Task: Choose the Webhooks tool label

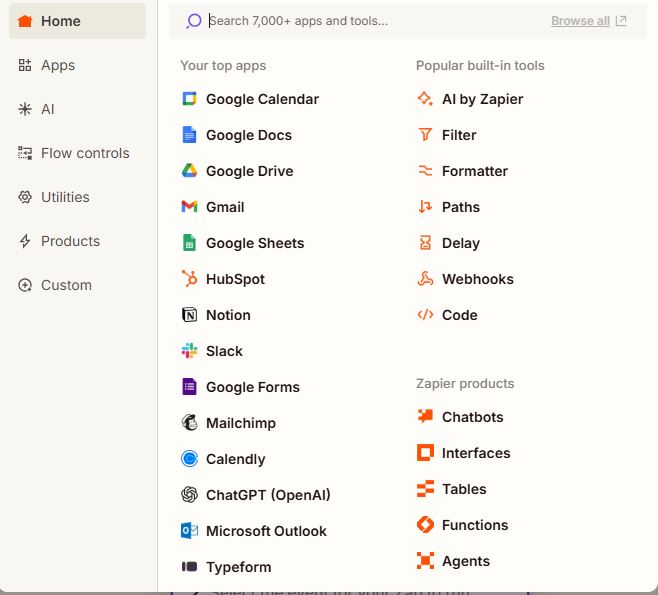Action: point(478,279)
